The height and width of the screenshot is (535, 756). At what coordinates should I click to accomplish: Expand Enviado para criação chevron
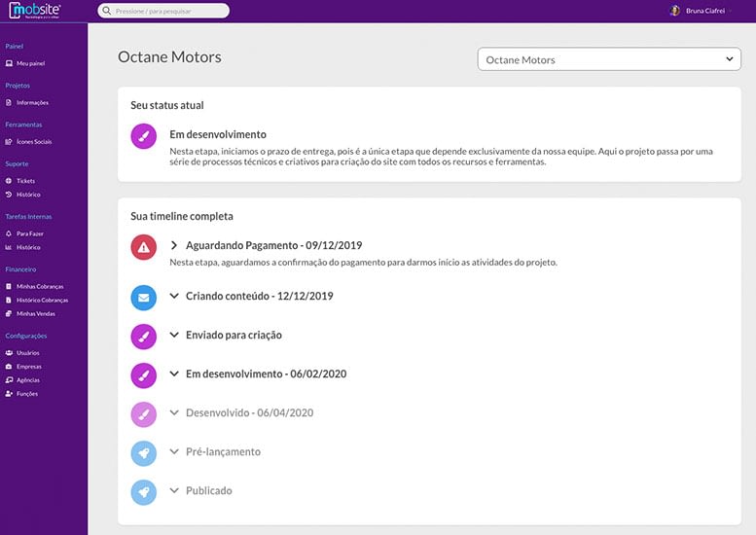(x=174, y=335)
